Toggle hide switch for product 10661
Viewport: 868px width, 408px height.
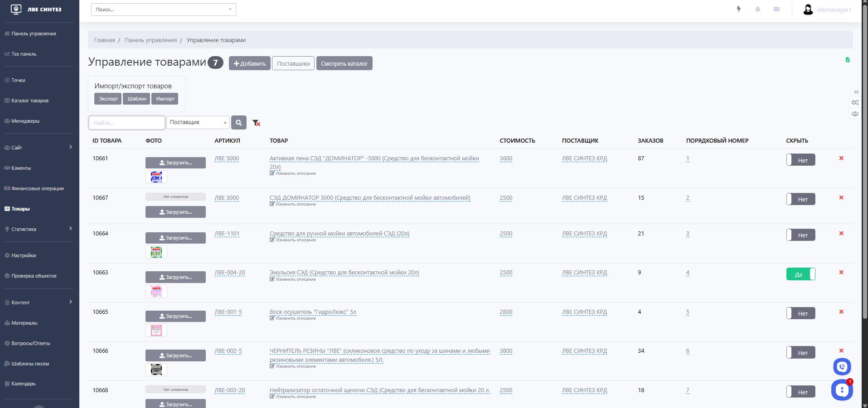click(x=800, y=160)
